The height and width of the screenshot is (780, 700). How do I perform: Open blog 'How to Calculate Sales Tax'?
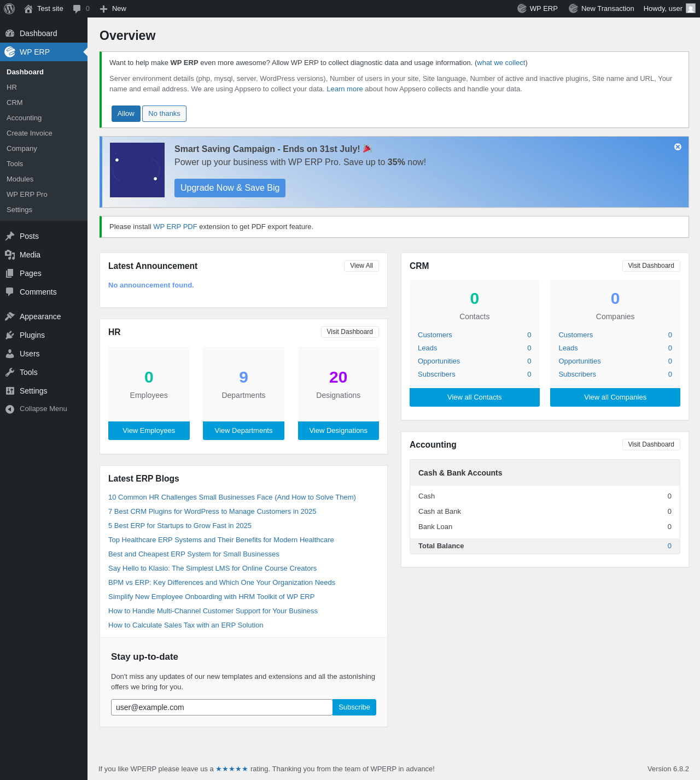(x=185, y=625)
